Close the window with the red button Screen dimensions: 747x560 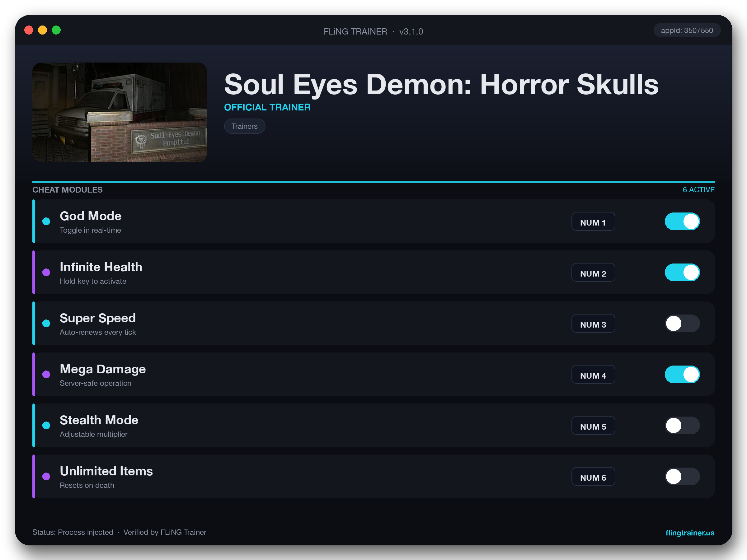pos(29,30)
